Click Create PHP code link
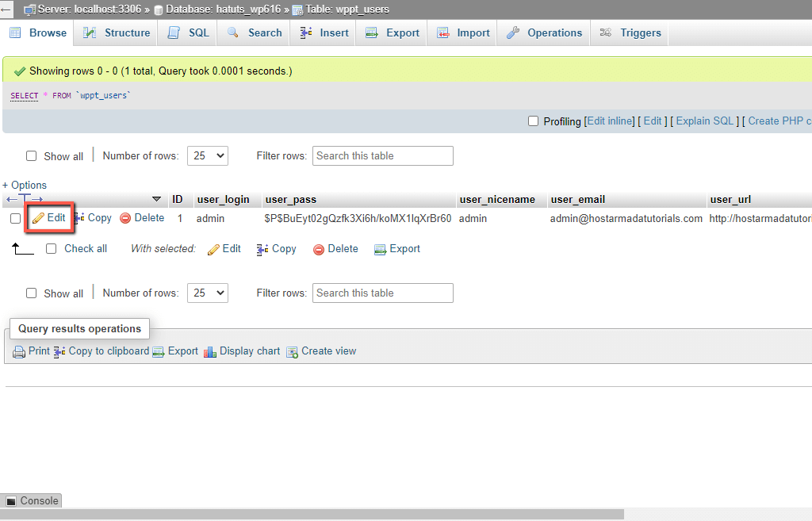The width and height of the screenshot is (812, 521). (779, 121)
